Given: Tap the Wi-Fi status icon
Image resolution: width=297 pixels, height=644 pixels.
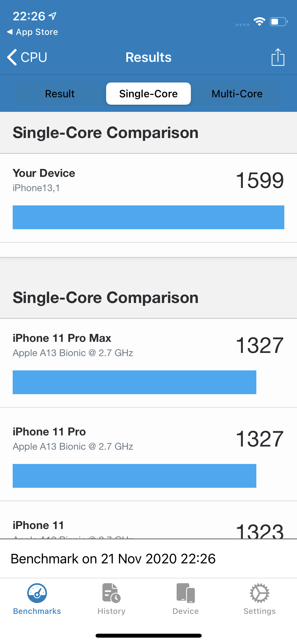Looking at the screenshot, I should (x=259, y=22).
